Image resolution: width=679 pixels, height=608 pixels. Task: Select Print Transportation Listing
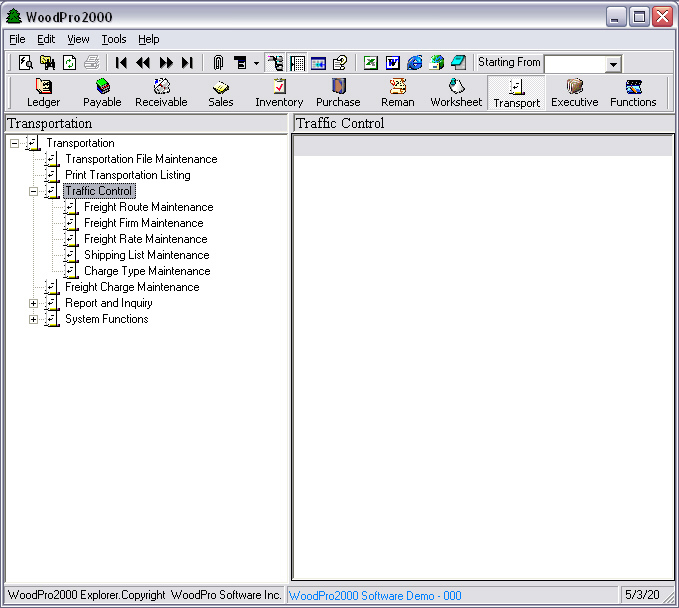[x=128, y=175]
